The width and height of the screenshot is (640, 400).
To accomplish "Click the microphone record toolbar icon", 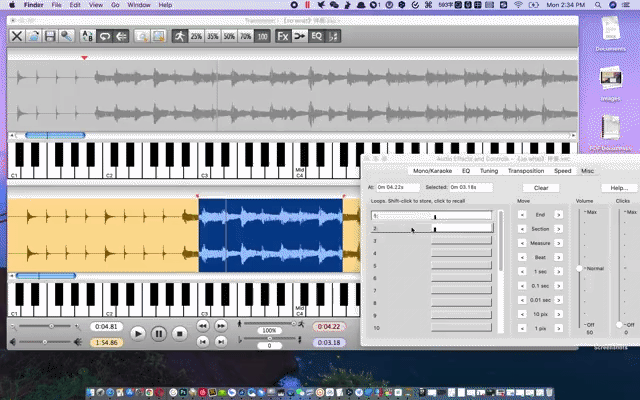I will pyautogui.click(x=66, y=36).
